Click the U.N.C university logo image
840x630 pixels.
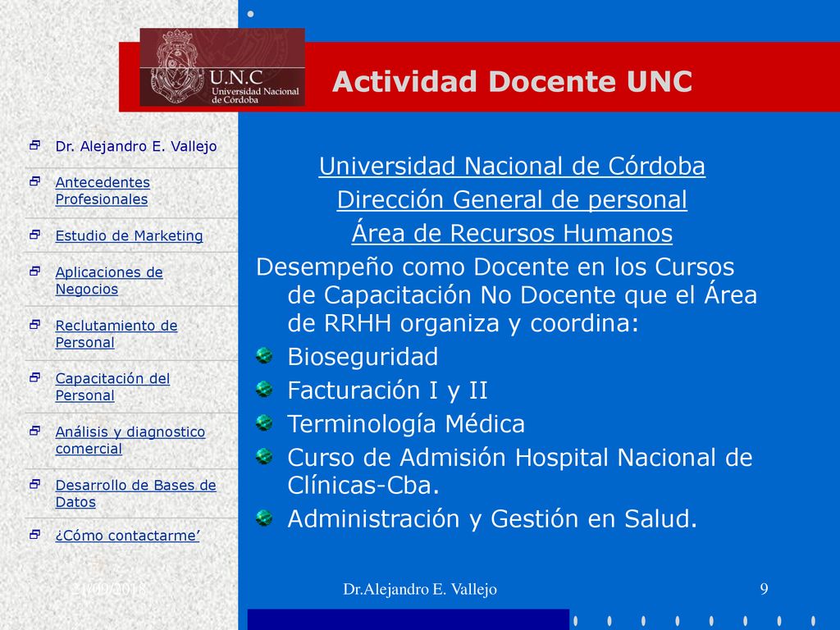(222, 67)
